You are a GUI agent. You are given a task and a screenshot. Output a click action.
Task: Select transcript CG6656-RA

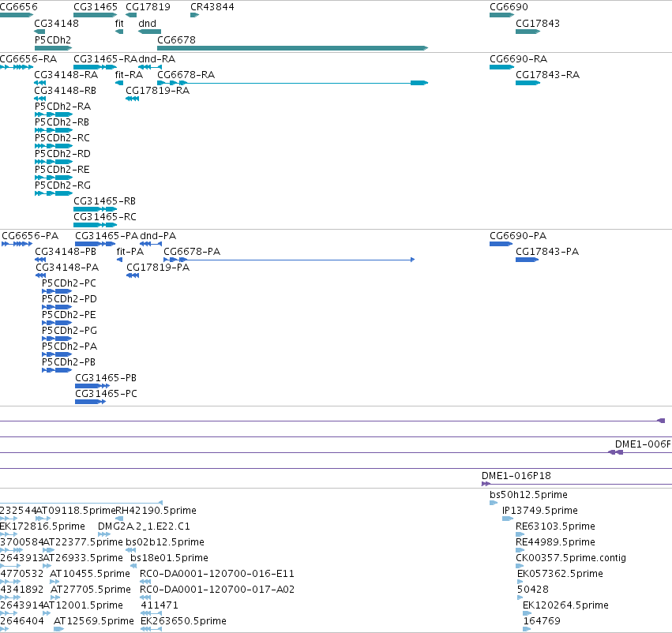pos(28,58)
